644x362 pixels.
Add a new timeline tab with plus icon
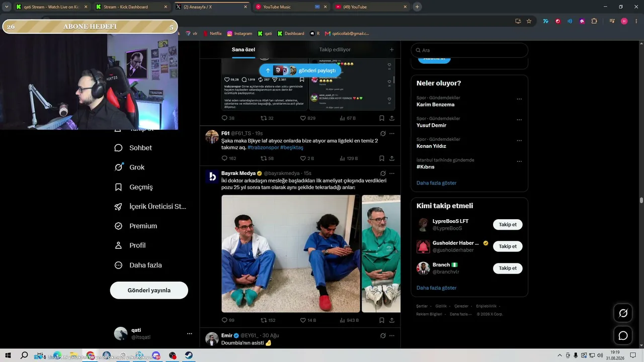pyautogui.click(x=391, y=50)
